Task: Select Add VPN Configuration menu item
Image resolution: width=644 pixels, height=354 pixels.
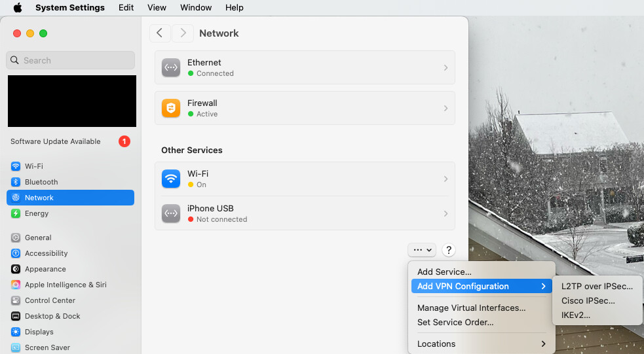Action: (482, 287)
